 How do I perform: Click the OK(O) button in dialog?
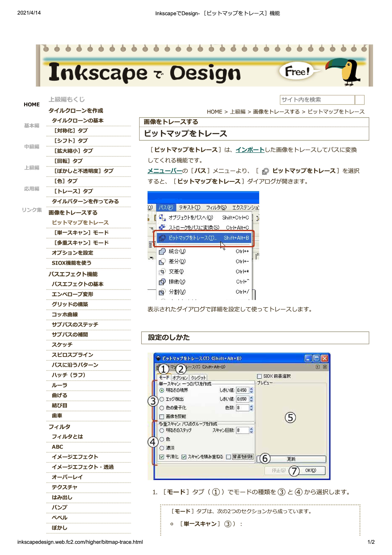click(310, 470)
